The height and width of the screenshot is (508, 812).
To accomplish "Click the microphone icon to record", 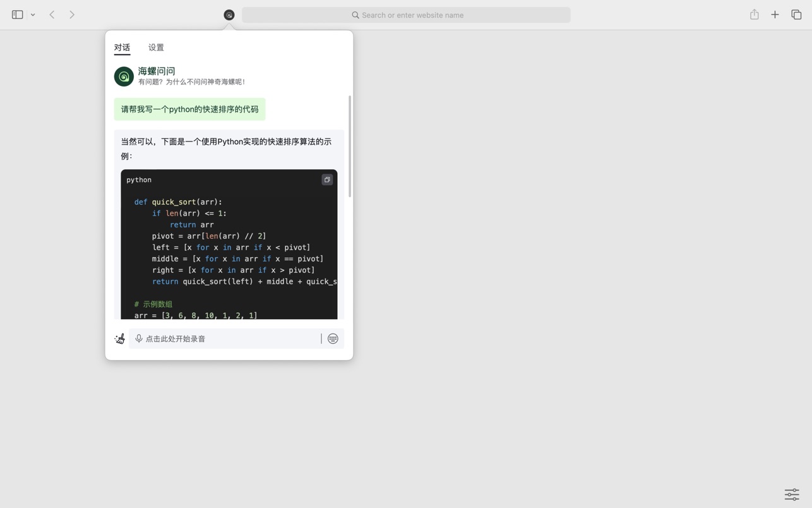I will 139,339.
